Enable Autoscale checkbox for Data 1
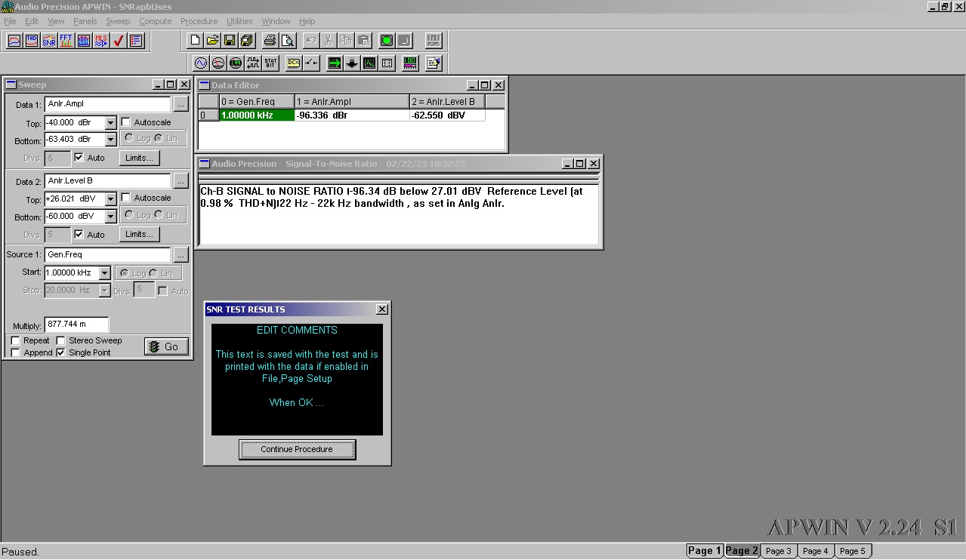Viewport: 966px width, 560px height. (126, 122)
